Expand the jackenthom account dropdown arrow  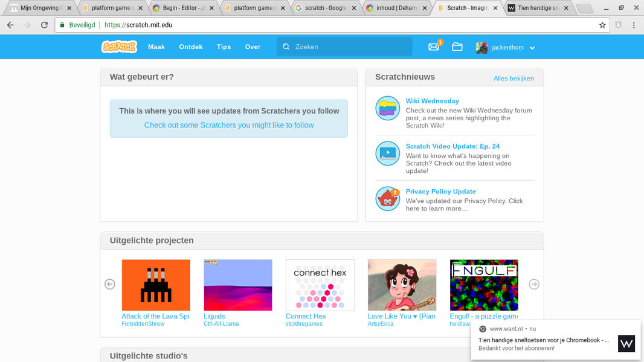click(x=532, y=48)
